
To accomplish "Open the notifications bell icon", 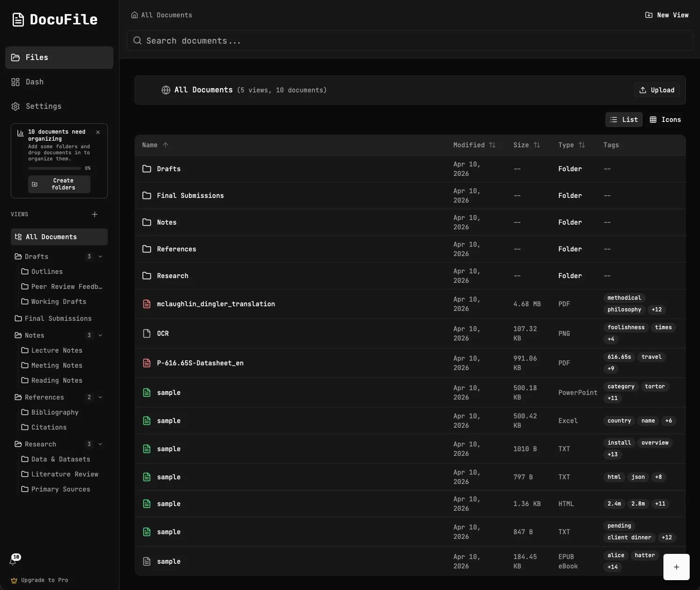I will point(13,561).
